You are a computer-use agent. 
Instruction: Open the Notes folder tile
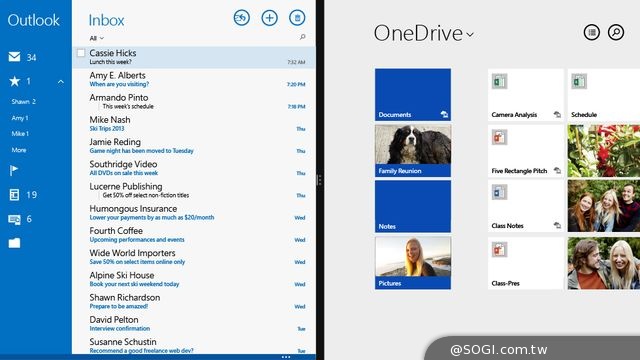tap(413, 207)
